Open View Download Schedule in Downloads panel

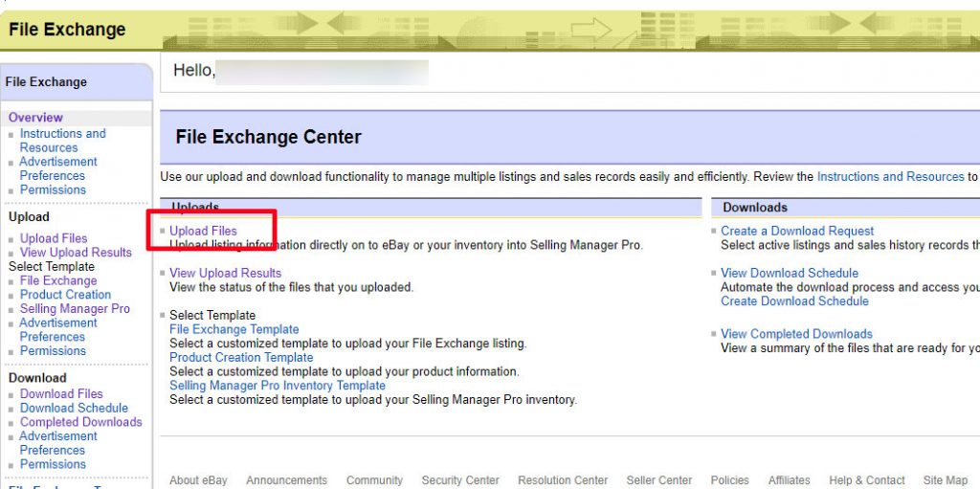[x=790, y=274]
